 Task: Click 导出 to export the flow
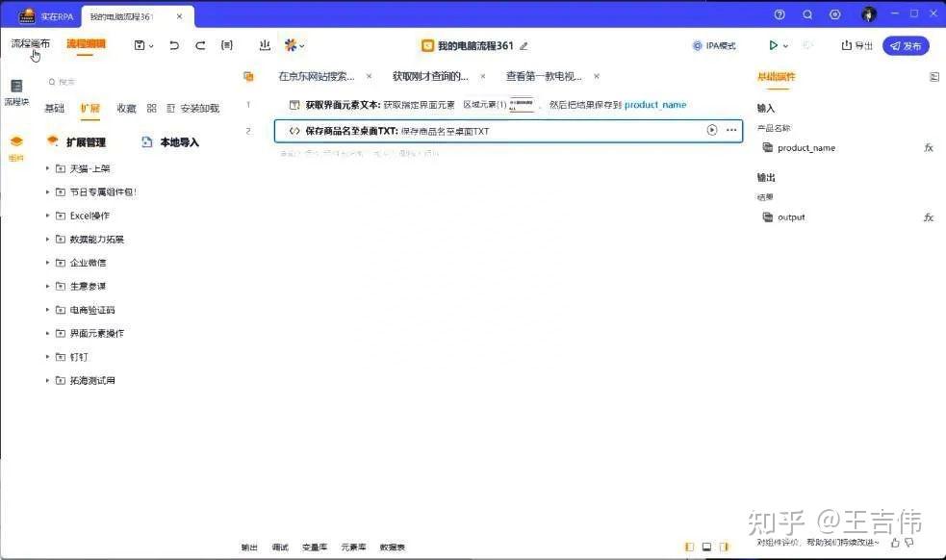pyautogui.click(x=857, y=45)
